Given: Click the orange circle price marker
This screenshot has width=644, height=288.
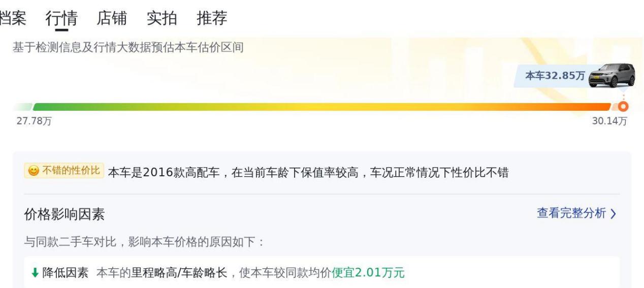Looking at the screenshot, I should point(624,106).
